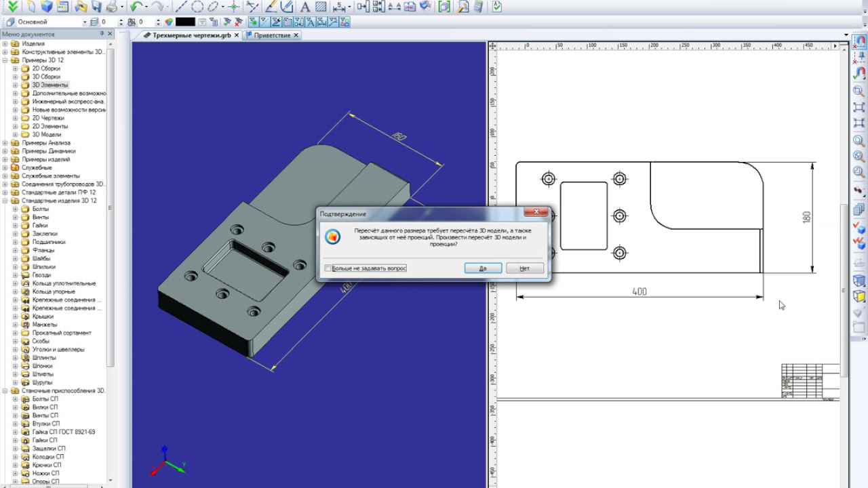Toggle the first selector filter button
Image resolution: width=868 pixels, height=488 pixels.
(253, 22)
